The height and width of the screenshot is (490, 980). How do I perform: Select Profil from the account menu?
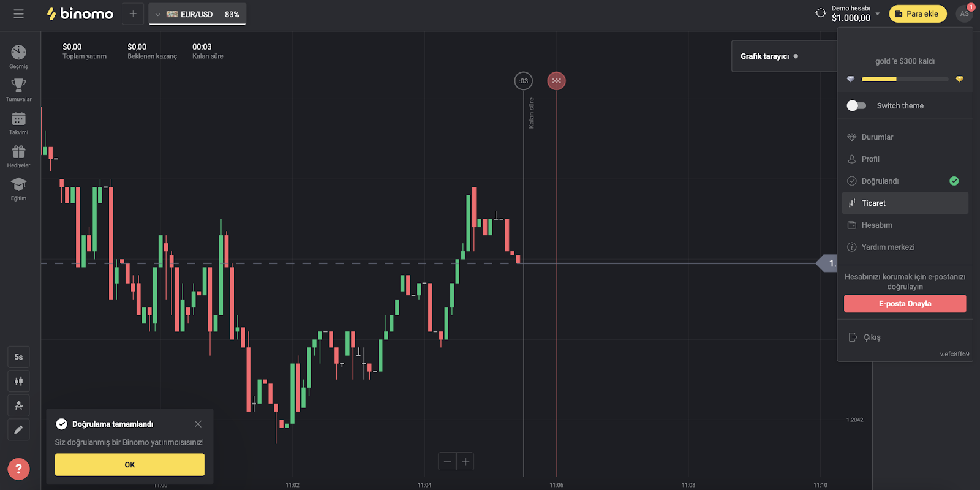[870, 159]
